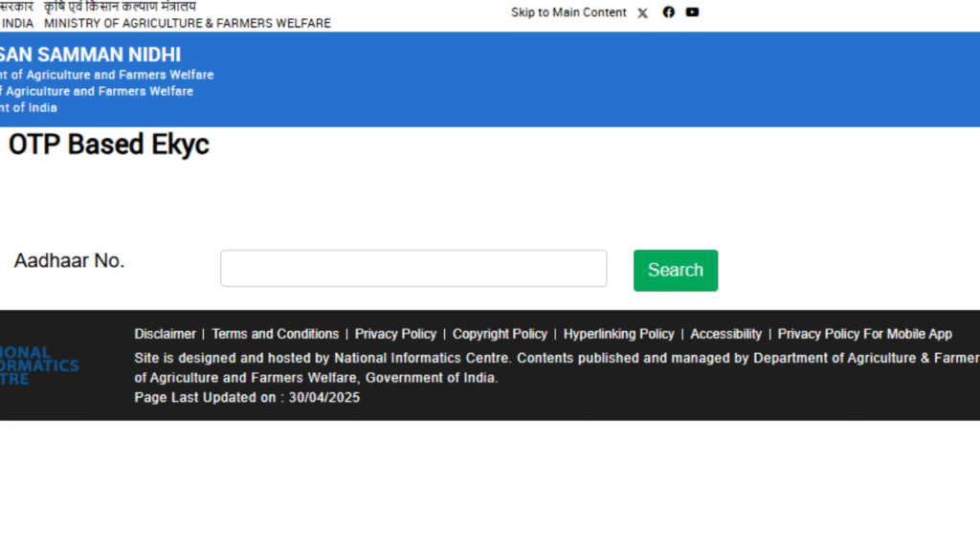Click the Samman Nidhi header title
This screenshot has height=551, width=980.
click(x=91, y=55)
